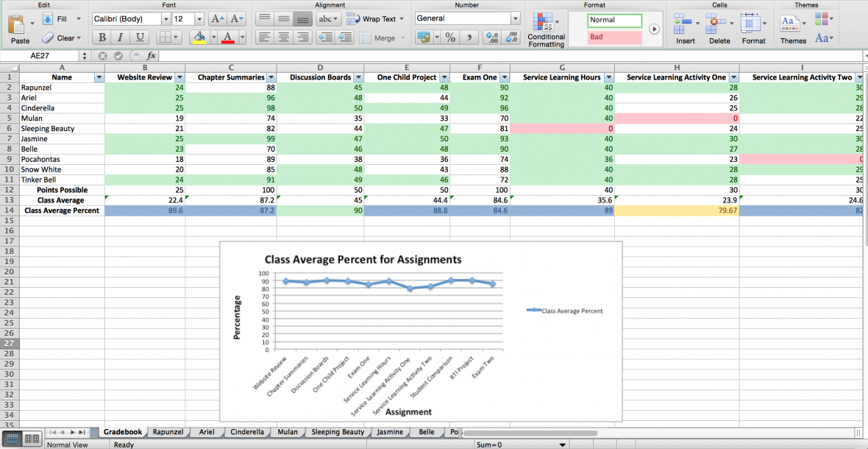Toggle Bold formatting
This screenshot has width=868, height=449.
pyautogui.click(x=102, y=38)
